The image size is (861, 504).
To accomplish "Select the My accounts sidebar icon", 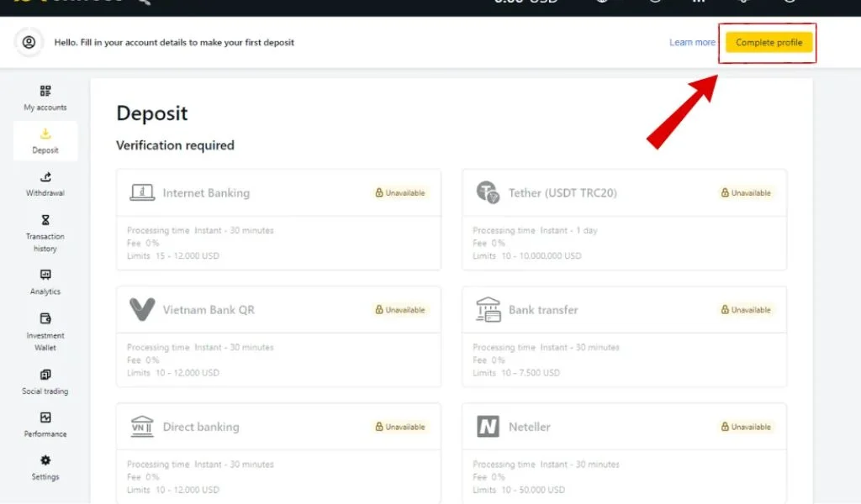I will click(45, 97).
